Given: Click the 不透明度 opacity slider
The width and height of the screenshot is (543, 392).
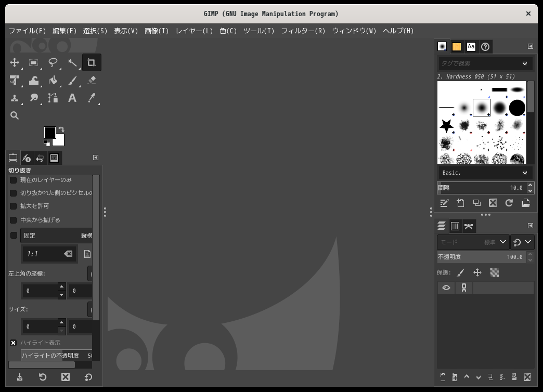Looking at the screenshot, I should click(480, 257).
